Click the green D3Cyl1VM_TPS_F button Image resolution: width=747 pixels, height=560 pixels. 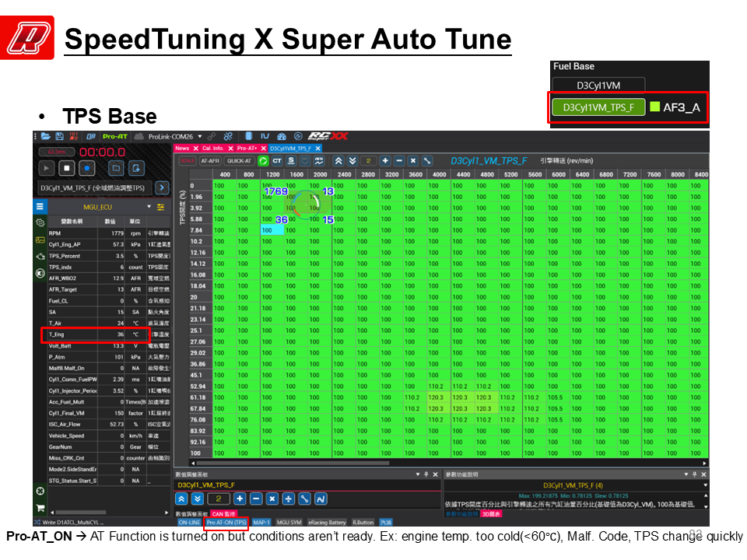598,107
